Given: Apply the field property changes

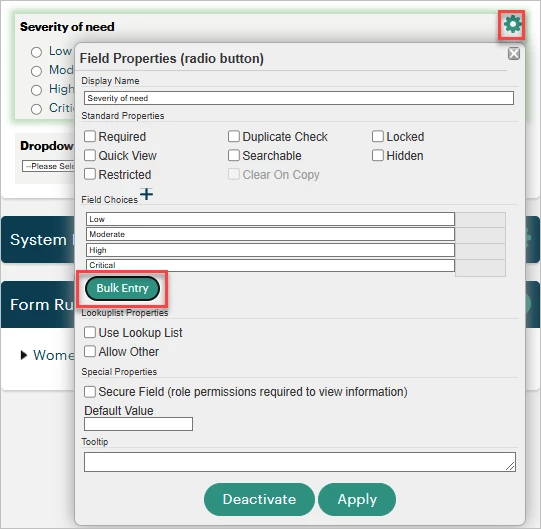Looking at the screenshot, I should 357,499.
